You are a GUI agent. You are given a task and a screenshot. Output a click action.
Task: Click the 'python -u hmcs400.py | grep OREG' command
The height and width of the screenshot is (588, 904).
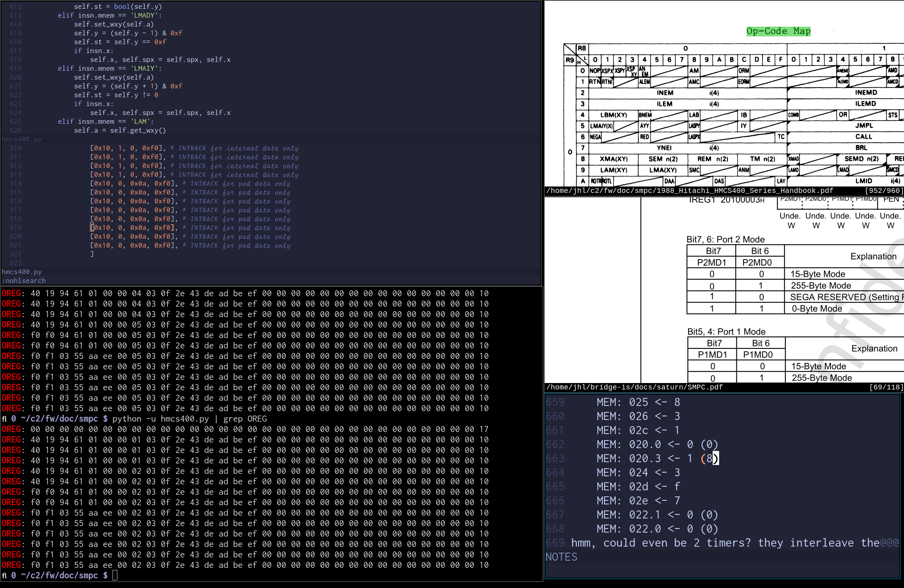pos(189,419)
